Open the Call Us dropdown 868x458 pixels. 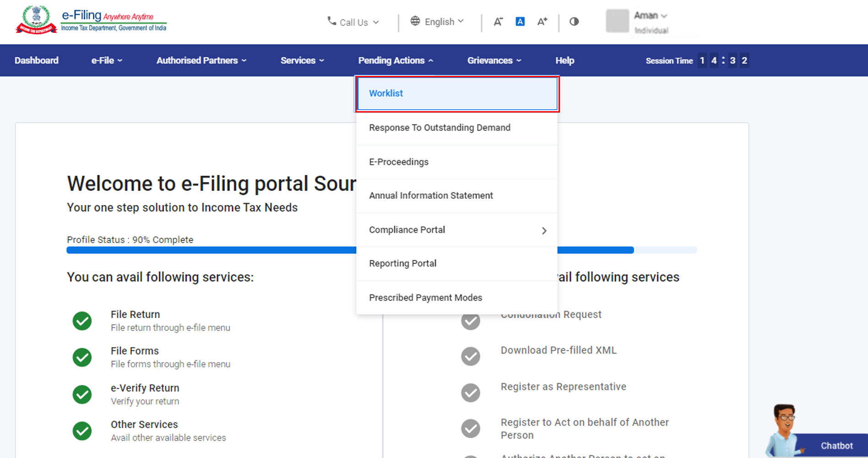pos(353,22)
